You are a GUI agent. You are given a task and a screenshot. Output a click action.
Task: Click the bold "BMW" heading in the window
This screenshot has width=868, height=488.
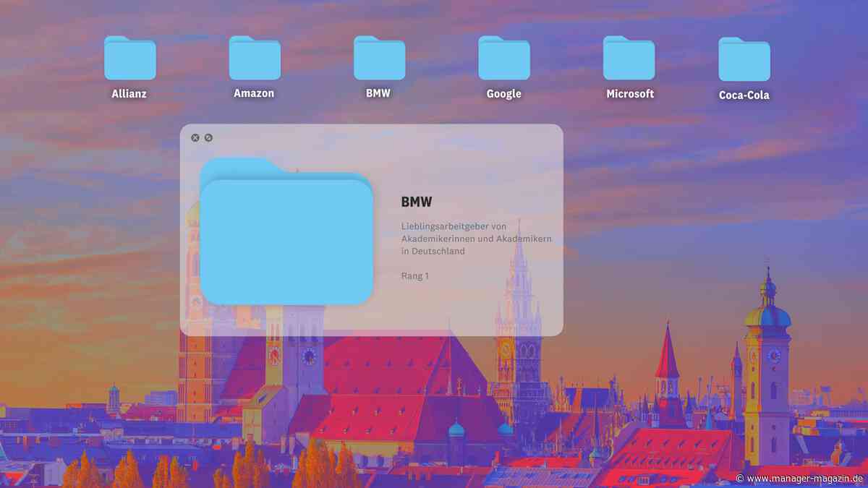[x=417, y=202]
